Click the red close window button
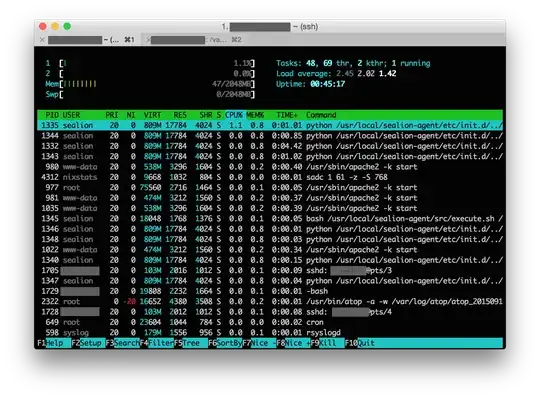This screenshot has width=540, height=398. click(43, 27)
